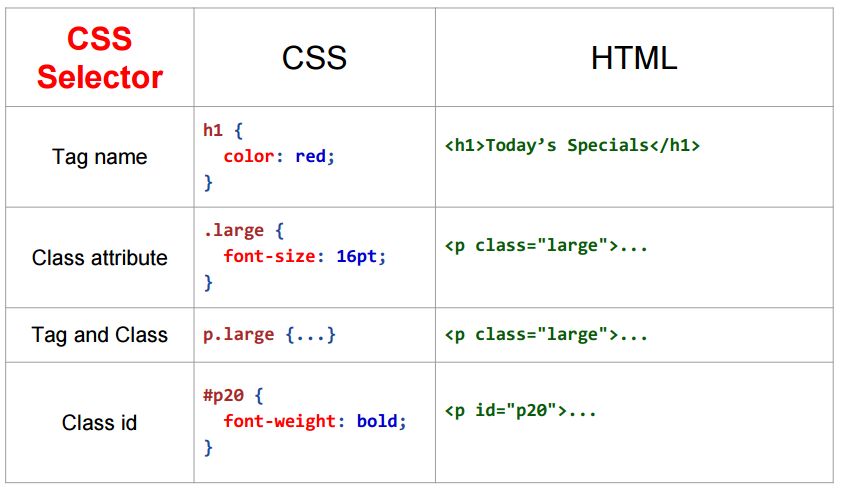Click the closing brace under 'font-weight: bold;'
The height and width of the screenshot is (490, 844).
[208, 447]
